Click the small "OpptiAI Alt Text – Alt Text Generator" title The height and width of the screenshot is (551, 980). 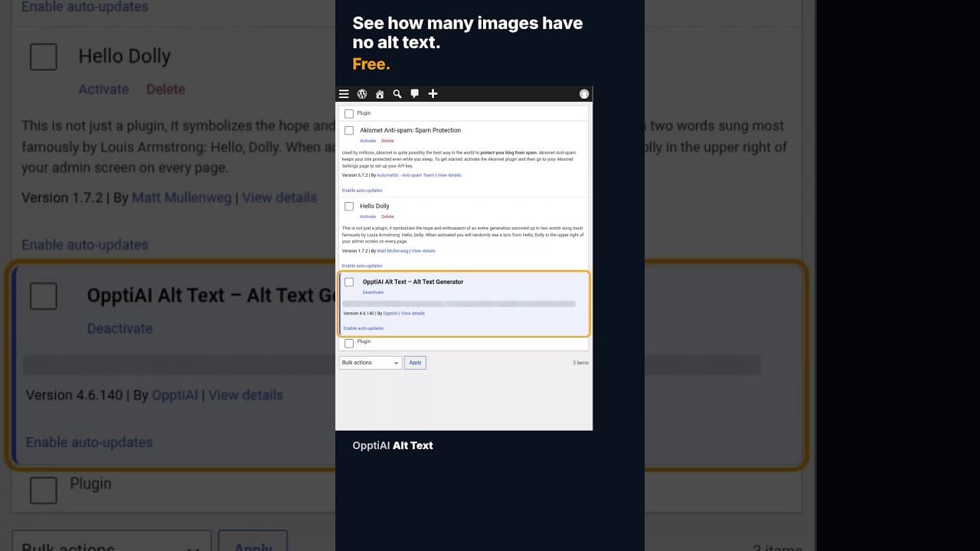click(413, 282)
